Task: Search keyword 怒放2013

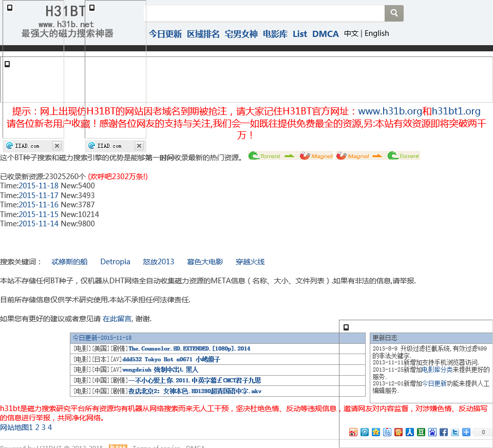Action: click(159, 262)
